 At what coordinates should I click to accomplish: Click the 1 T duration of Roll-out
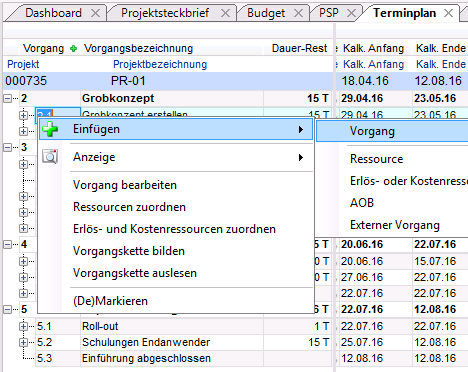(321, 326)
